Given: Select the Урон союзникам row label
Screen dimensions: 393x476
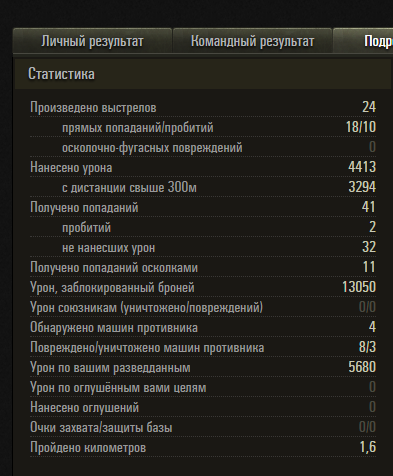Looking at the screenshot, I should 146,308.
